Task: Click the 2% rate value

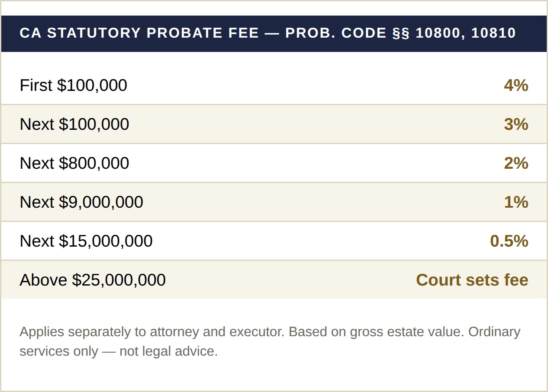Action: coord(516,163)
